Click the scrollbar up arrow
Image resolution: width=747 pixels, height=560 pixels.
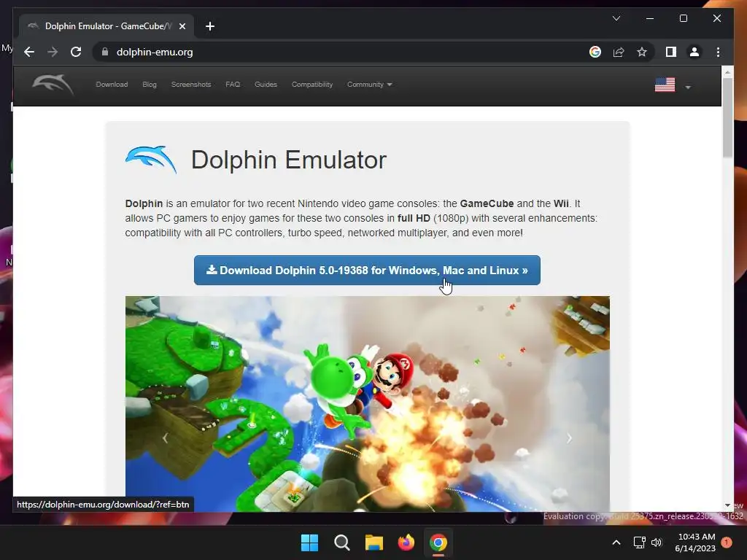[x=727, y=72]
